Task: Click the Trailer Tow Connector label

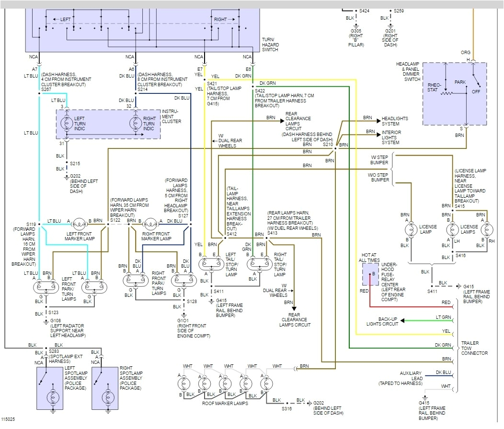Action: tap(474, 348)
